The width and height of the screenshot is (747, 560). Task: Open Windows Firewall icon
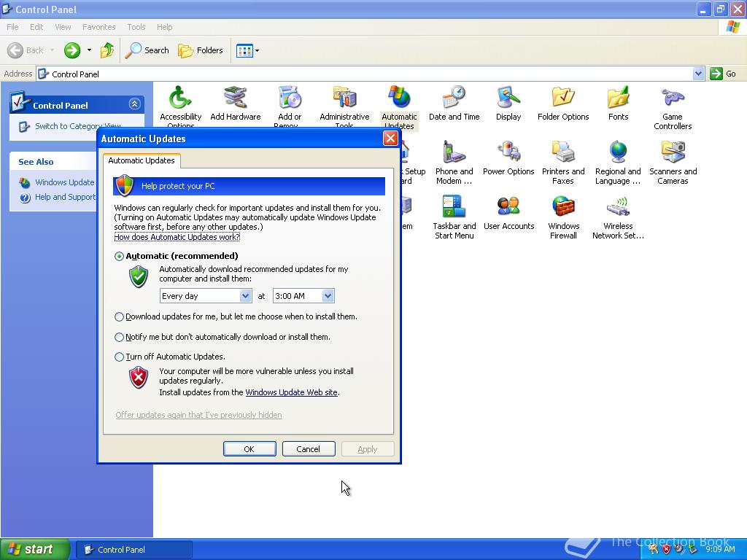563,217
